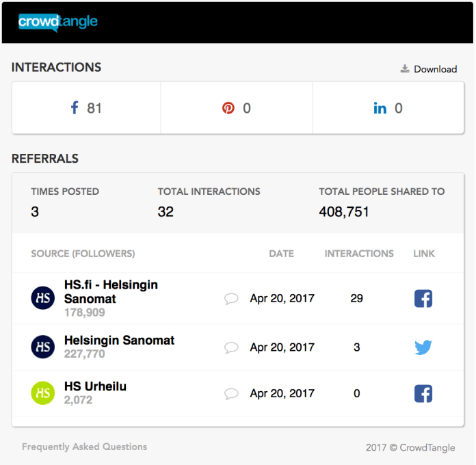Click the CrowdTangle logo
Viewport: 476px width, 465px height.
point(58,22)
